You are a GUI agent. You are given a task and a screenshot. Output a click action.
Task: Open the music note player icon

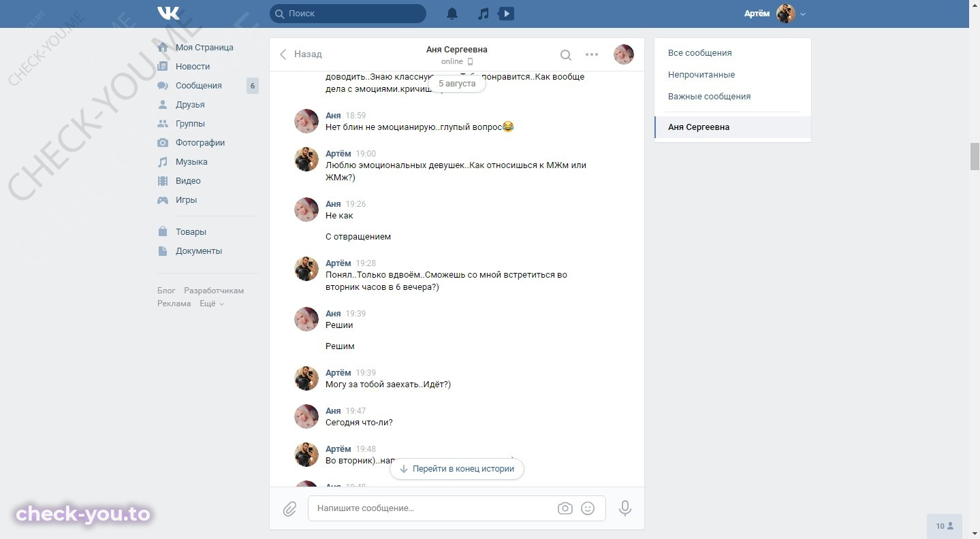pos(483,14)
